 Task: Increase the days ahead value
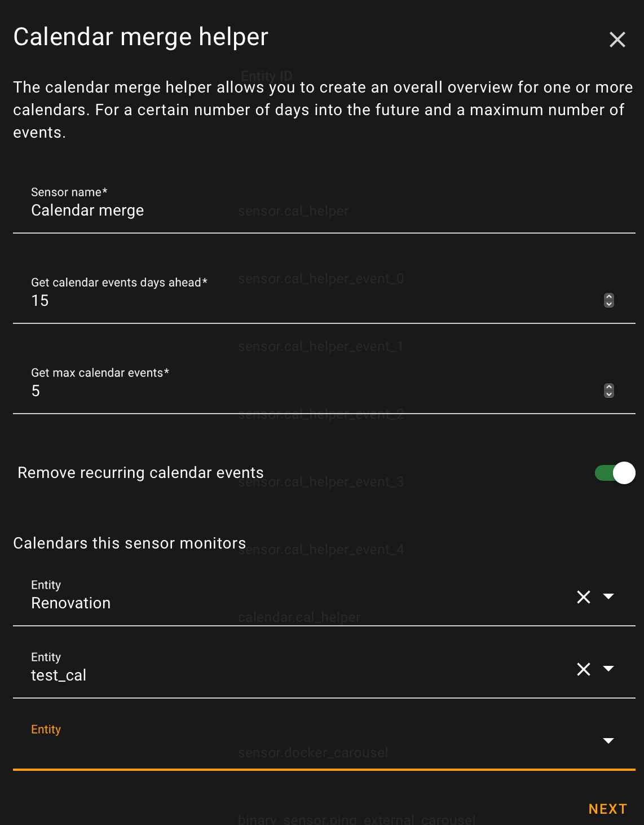click(x=609, y=297)
